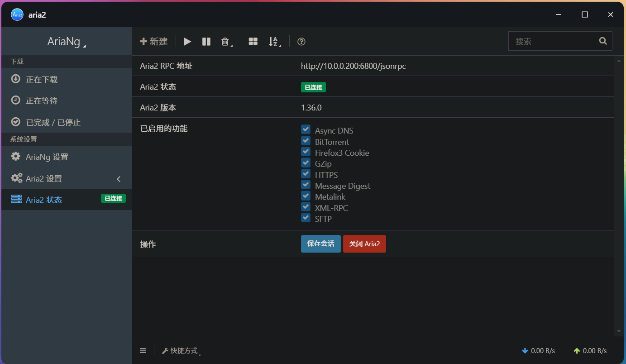Image resolution: width=626 pixels, height=364 pixels.
Task: Open the trash delete dropdown
Action: pos(226,42)
